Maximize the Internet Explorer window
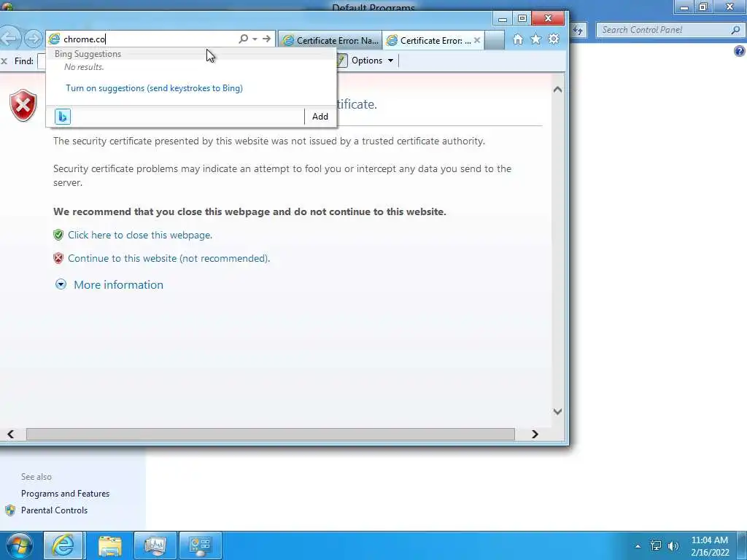 522,18
